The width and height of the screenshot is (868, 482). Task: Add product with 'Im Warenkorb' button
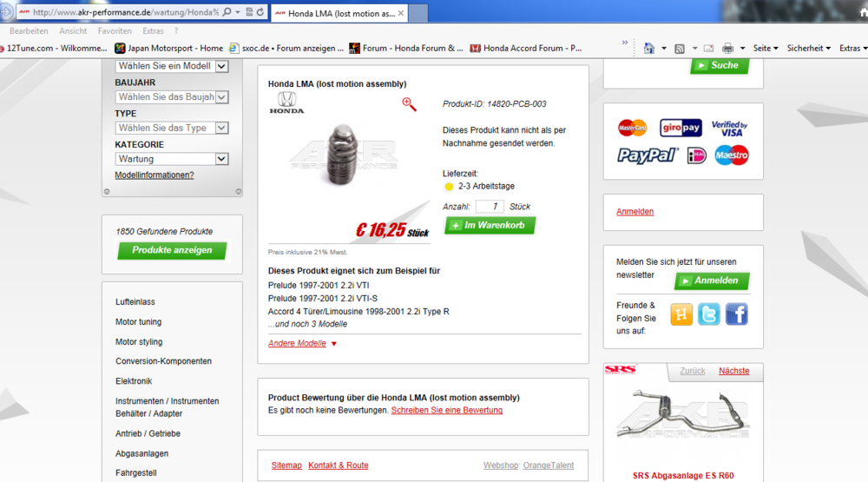coord(490,226)
